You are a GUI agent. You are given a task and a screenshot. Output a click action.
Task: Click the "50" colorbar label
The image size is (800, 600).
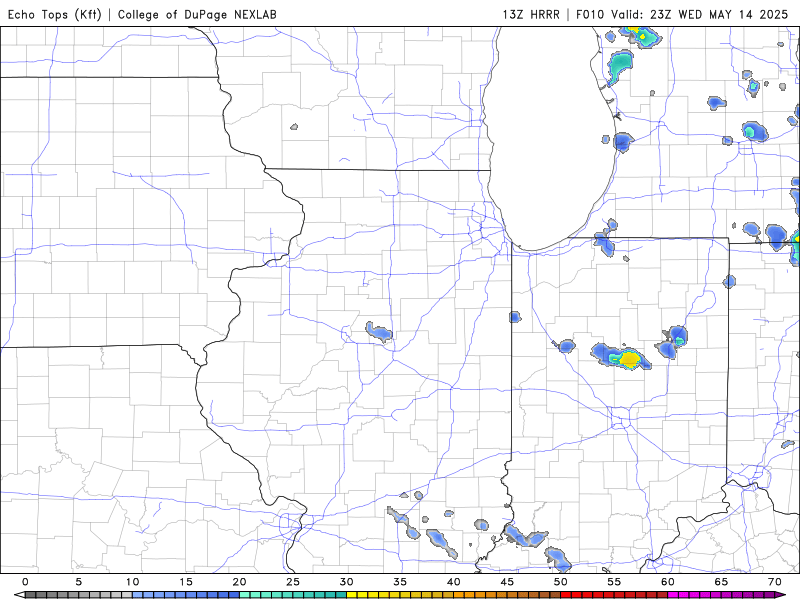561,582
